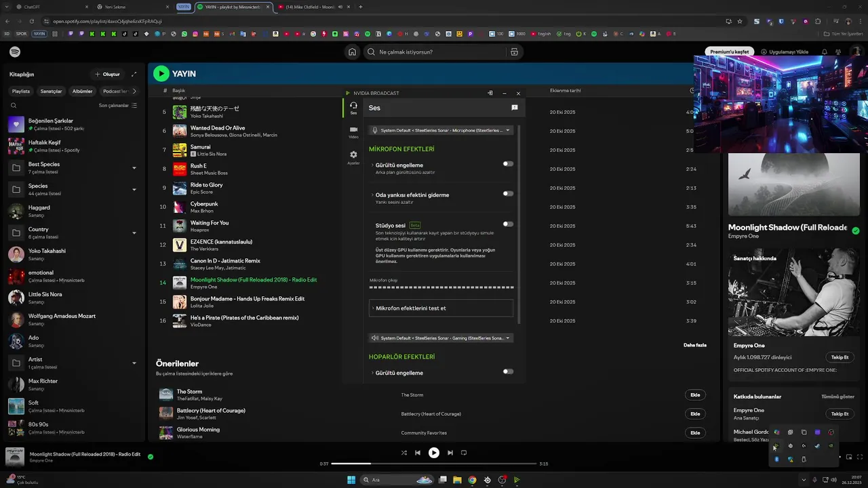The image size is (868, 488).
Task: Click Premium'u keşfet button
Action: point(730,52)
